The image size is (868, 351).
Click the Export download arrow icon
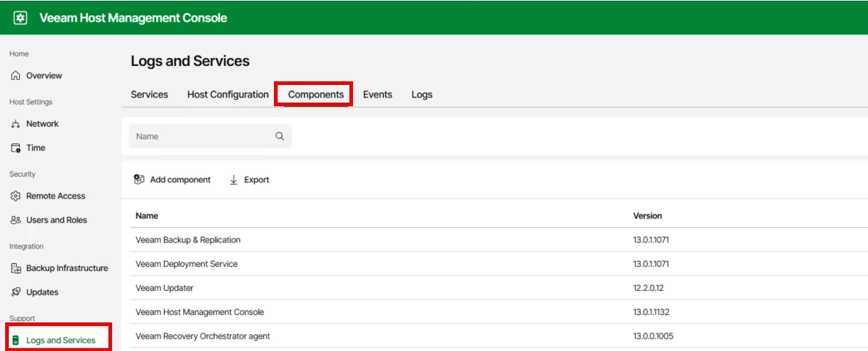(x=233, y=180)
